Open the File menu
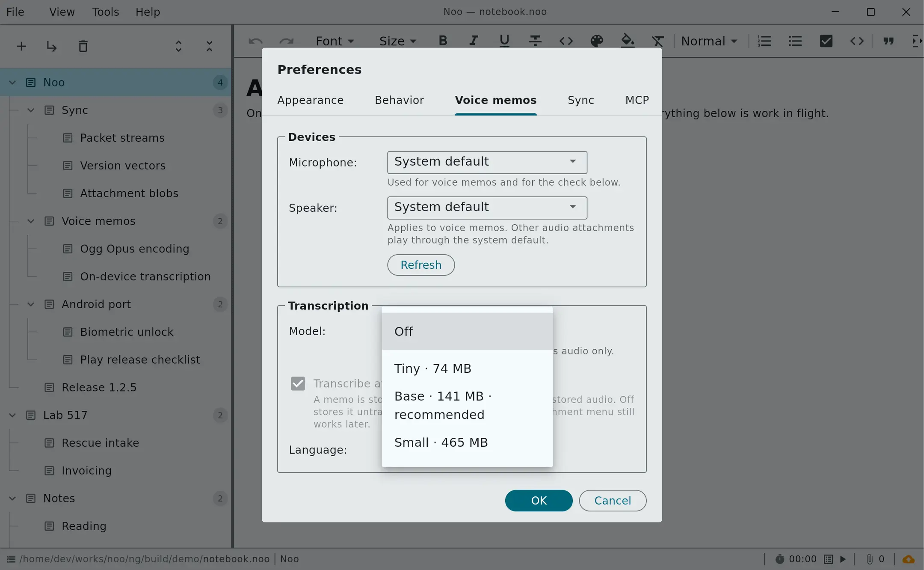 pyautogui.click(x=15, y=12)
